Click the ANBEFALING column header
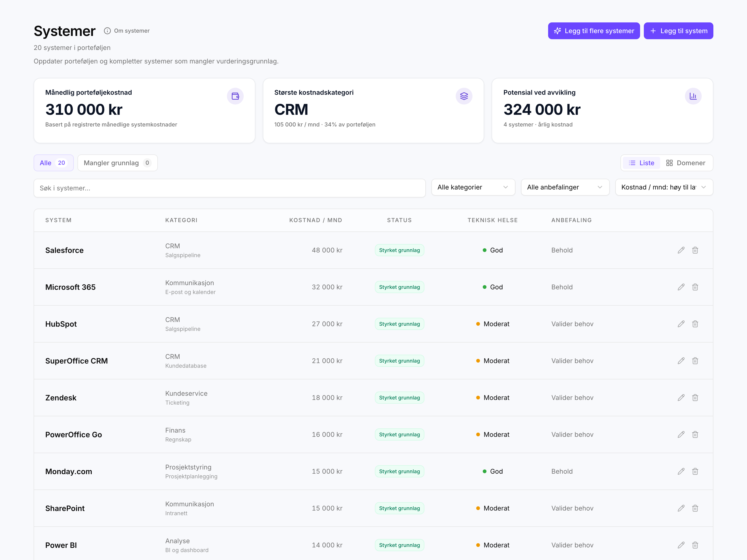The image size is (747, 560). point(571,220)
